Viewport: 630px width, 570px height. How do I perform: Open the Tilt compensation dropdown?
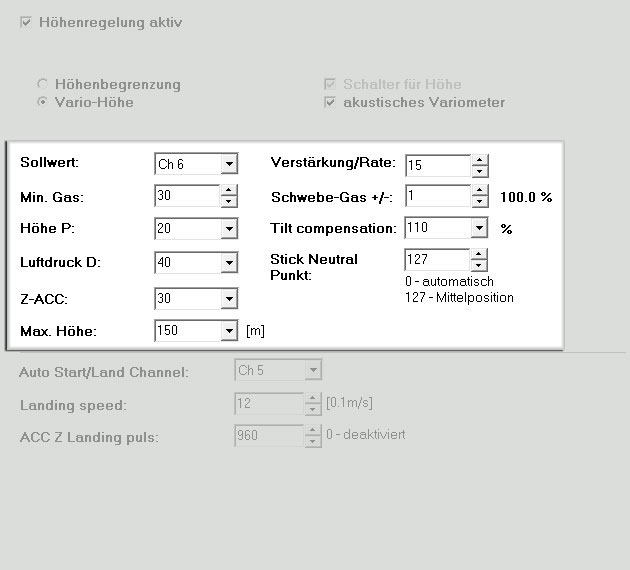click(479, 228)
